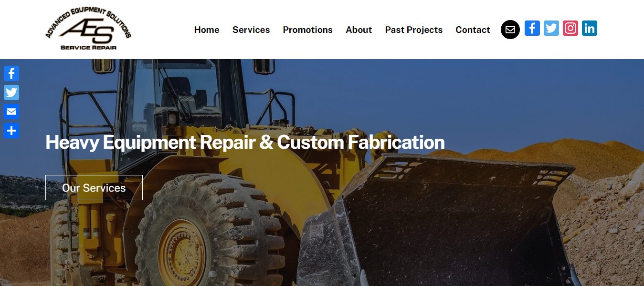Open the LinkedIn icon in the header
This screenshot has height=286, width=644.
(590, 28)
